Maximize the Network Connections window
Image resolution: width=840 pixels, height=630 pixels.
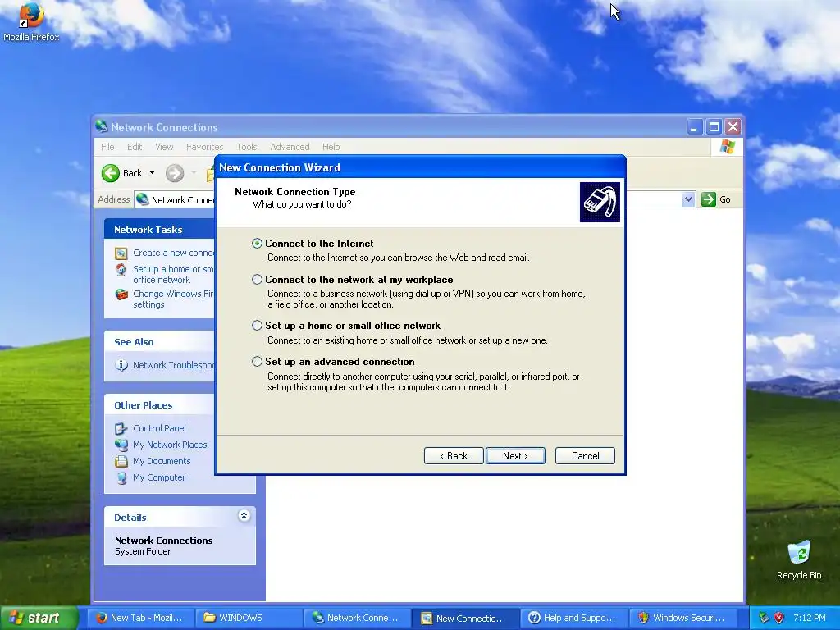coord(714,127)
